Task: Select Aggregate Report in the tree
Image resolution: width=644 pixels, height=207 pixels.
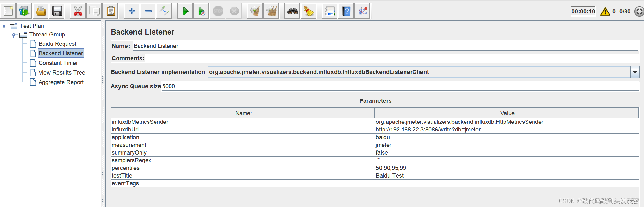Action: tap(61, 82)
